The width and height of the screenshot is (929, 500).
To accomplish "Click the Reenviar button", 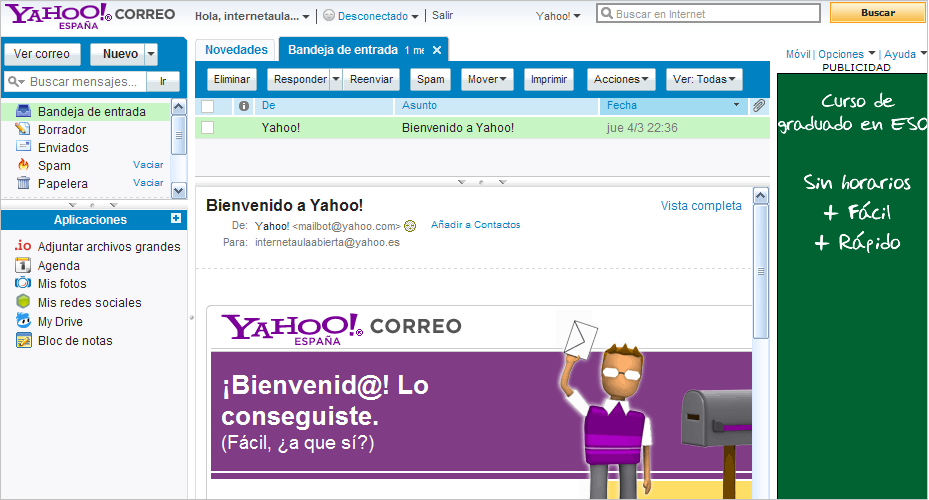I will (x=371, y=79).
